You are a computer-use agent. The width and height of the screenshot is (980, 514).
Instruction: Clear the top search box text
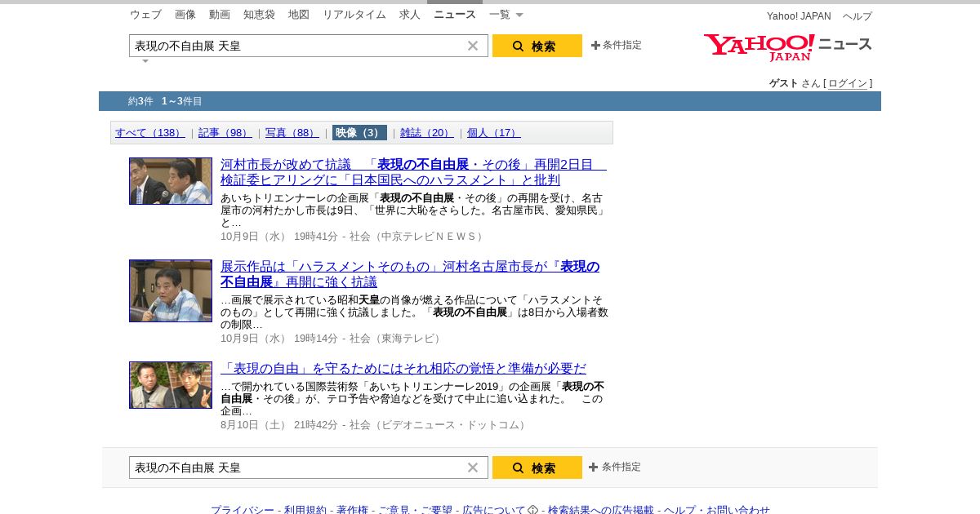[473, 46]
